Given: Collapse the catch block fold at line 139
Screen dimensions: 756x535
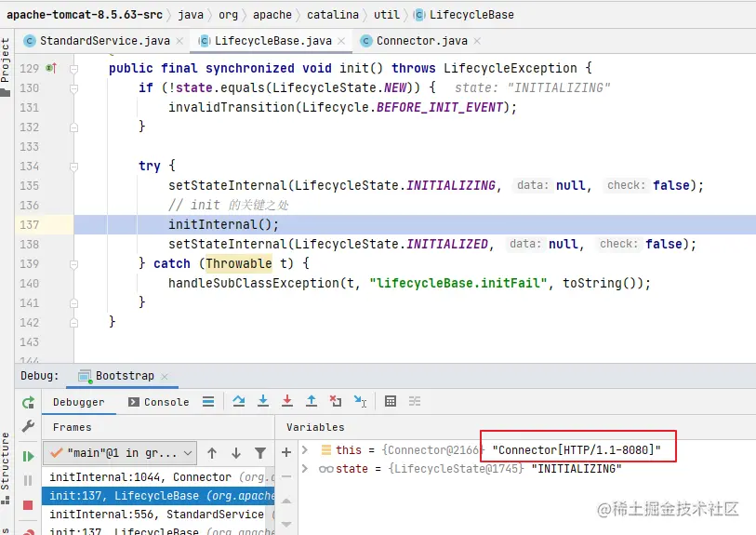Looking at the screenshot, I should pos(73,264).
